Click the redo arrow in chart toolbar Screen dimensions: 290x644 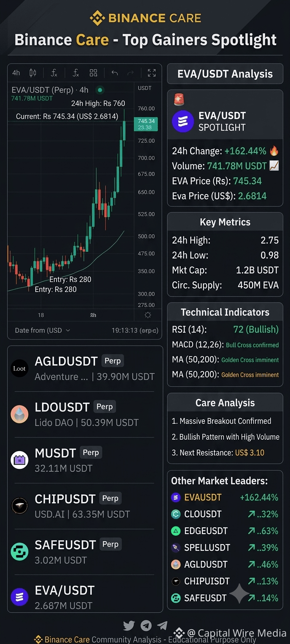[x=131, y=73]
